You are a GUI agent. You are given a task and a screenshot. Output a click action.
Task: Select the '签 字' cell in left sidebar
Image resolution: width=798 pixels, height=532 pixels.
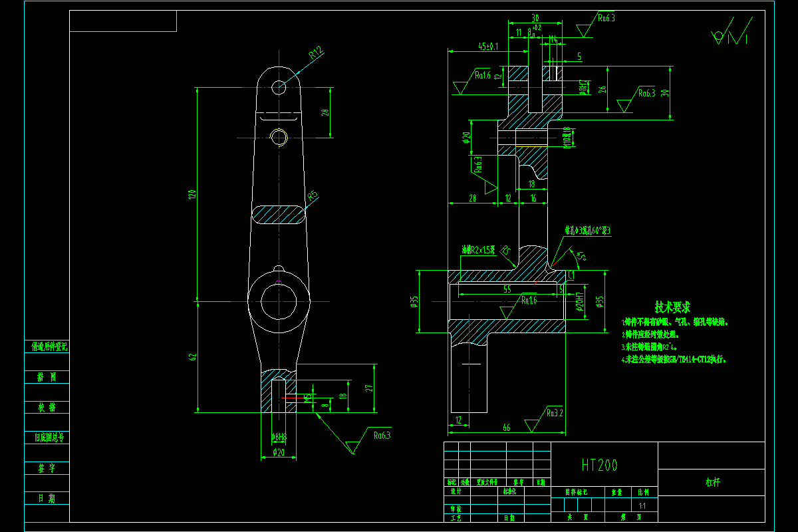click(x=47, y=468)
